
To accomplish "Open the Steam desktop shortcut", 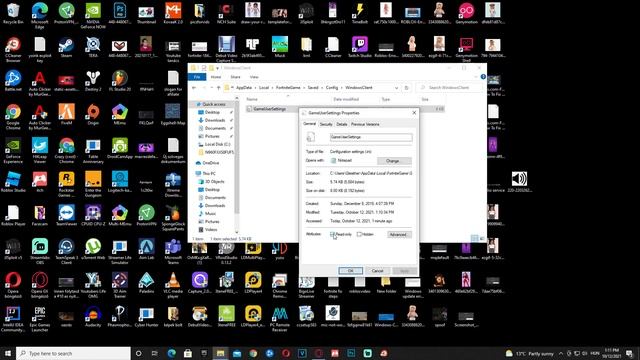I will pos(66,47).
